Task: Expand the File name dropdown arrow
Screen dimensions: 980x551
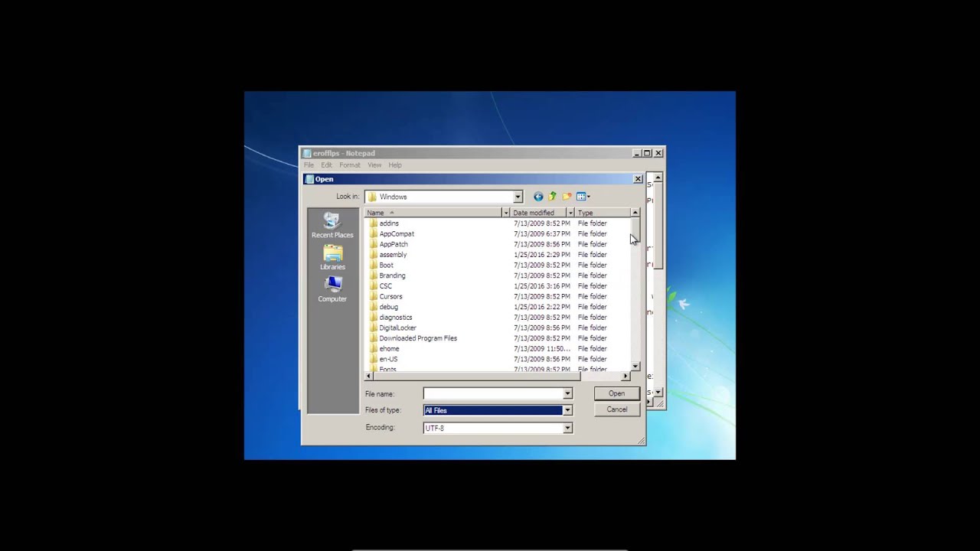Action: 567,393
